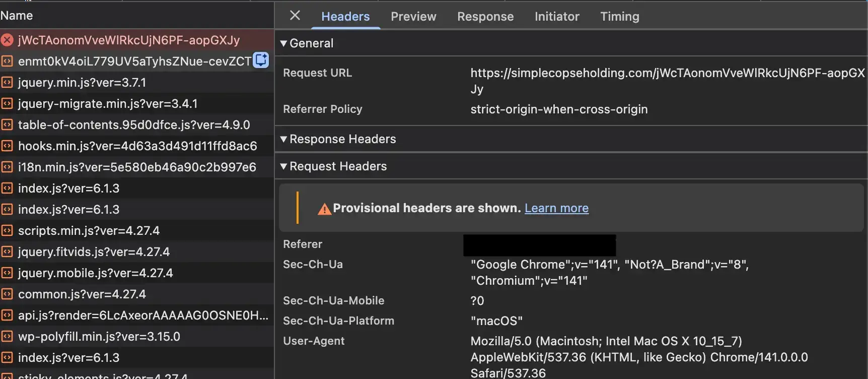
Task: Click script icon beside scripts.min.js?ver=4.27.4
Action: pos(7,230)
